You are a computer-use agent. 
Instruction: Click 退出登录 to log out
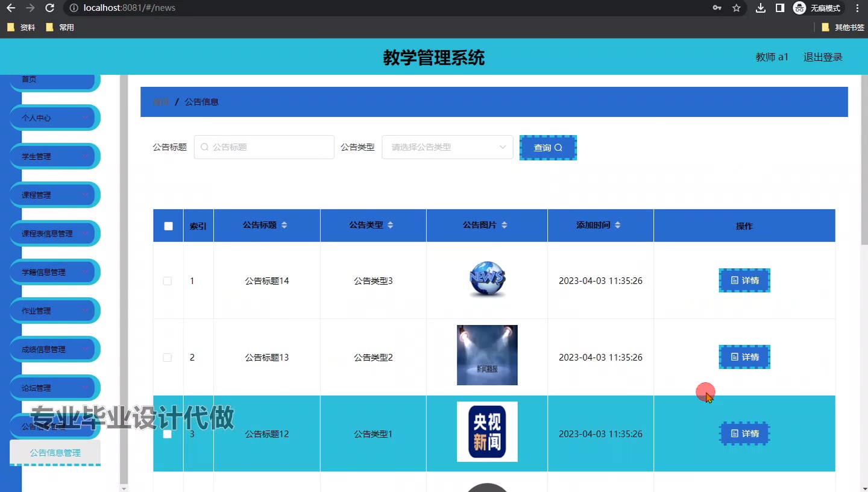823,57
